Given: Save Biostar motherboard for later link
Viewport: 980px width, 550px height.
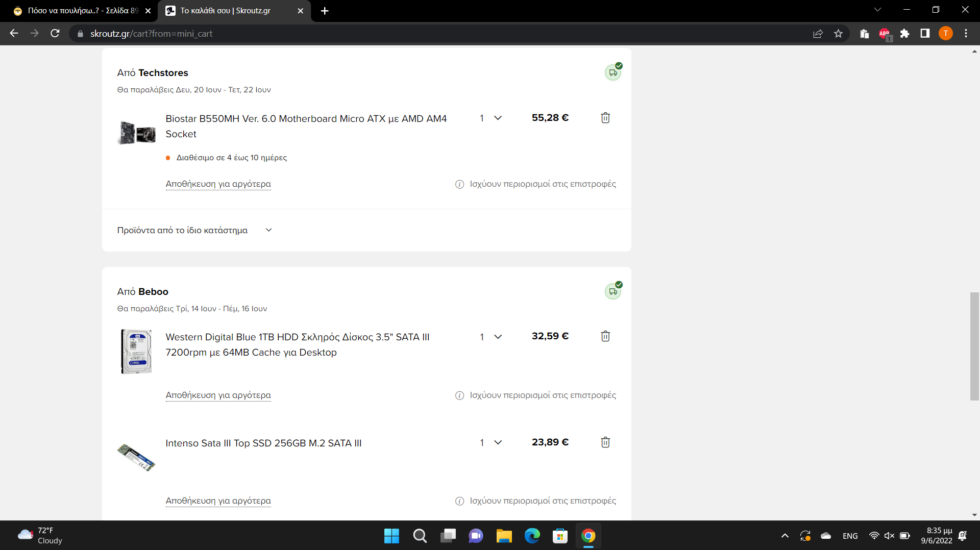Looking at the screenshot, I should coord(218,184).
